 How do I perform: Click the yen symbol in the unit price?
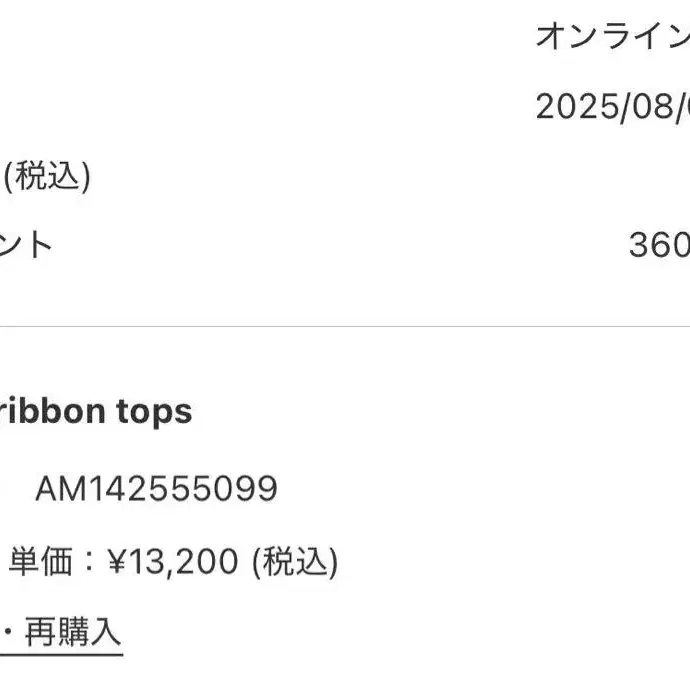pos(117,562)
